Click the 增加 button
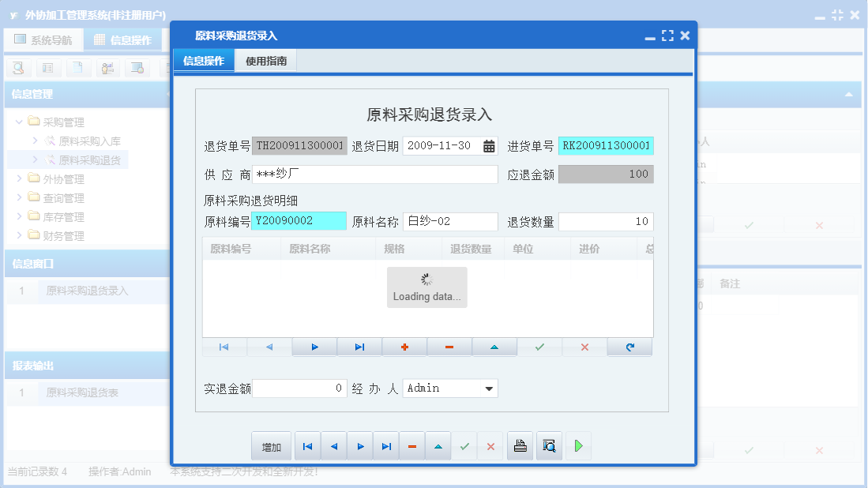Image resolution: width=868 pixels, height=488 pixels. click(271, 445)
